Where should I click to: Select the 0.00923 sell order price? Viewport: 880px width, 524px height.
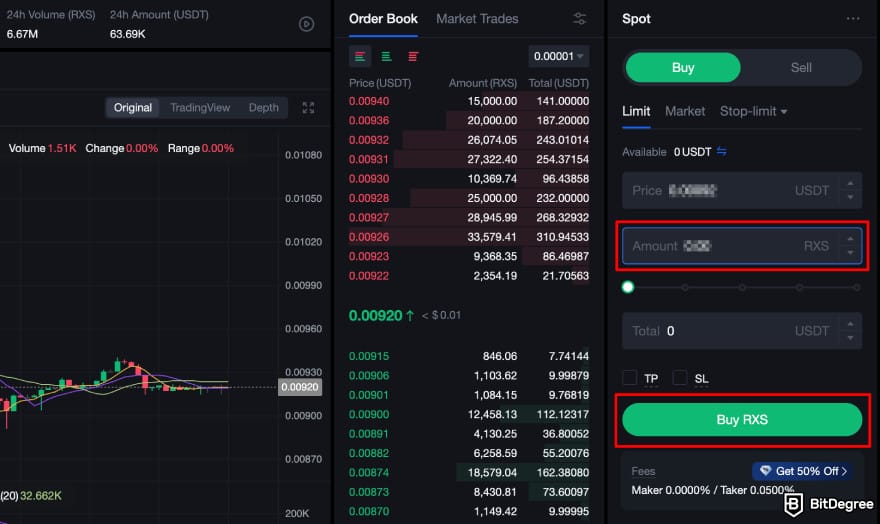pos(369,256)
